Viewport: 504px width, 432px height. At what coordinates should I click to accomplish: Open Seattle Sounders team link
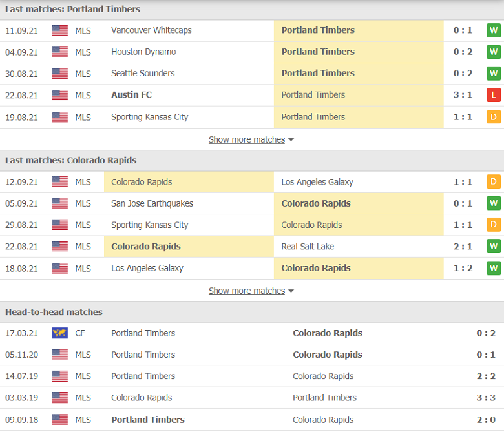point(143,74)
